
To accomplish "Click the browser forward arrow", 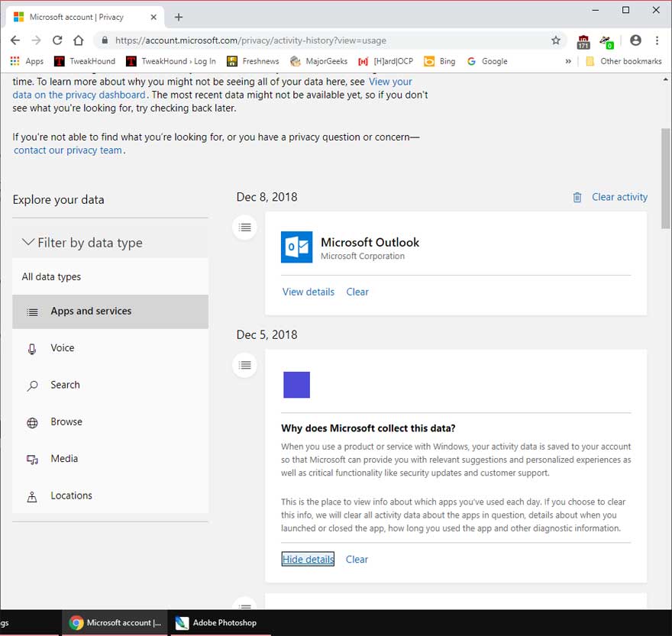I will tap(37, 40).
